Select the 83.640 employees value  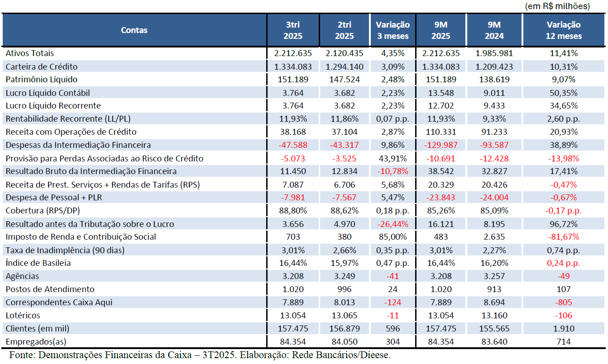click(x=494, y=342)
